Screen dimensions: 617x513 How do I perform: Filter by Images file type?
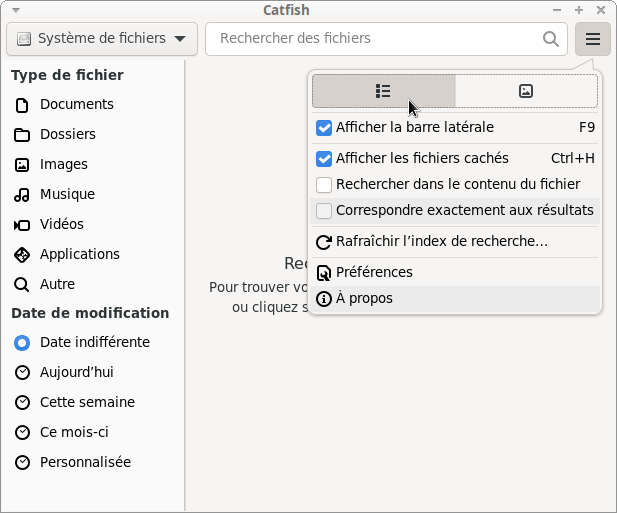pos(63,164)
